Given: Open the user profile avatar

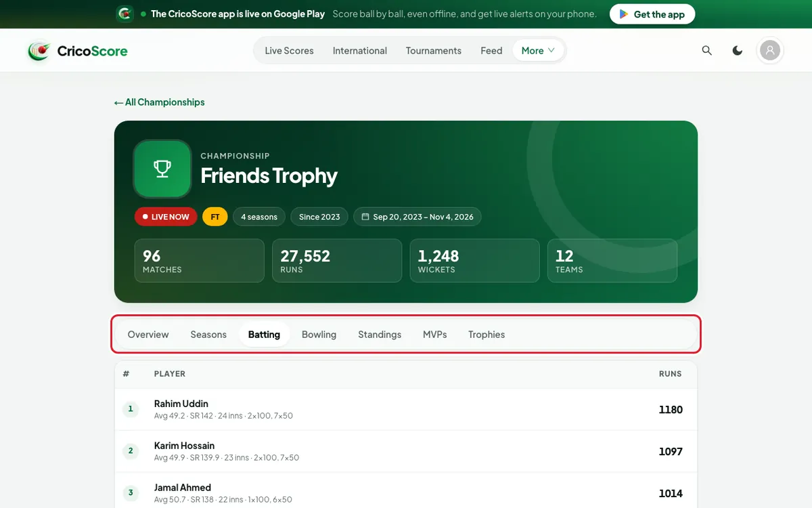Looking at the screenshot, I should [770, 51].
